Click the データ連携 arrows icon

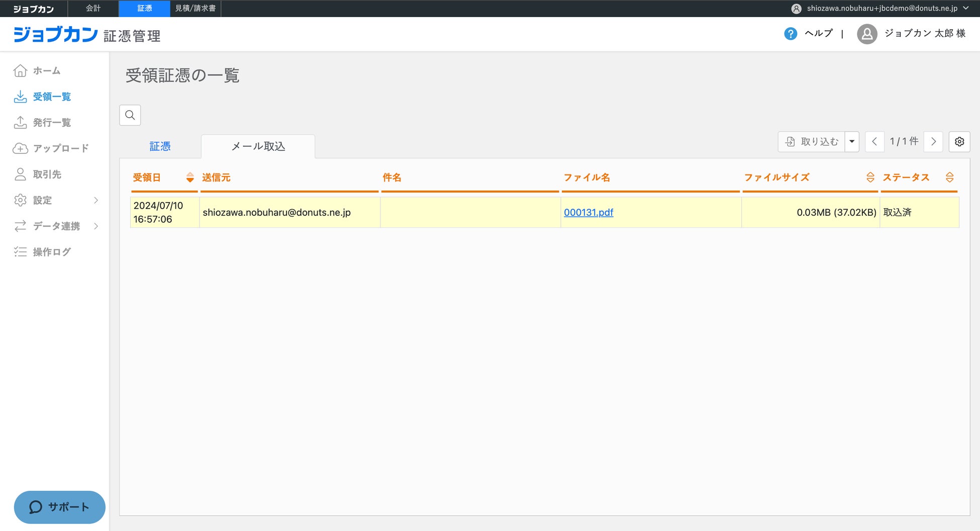(20, 226)
